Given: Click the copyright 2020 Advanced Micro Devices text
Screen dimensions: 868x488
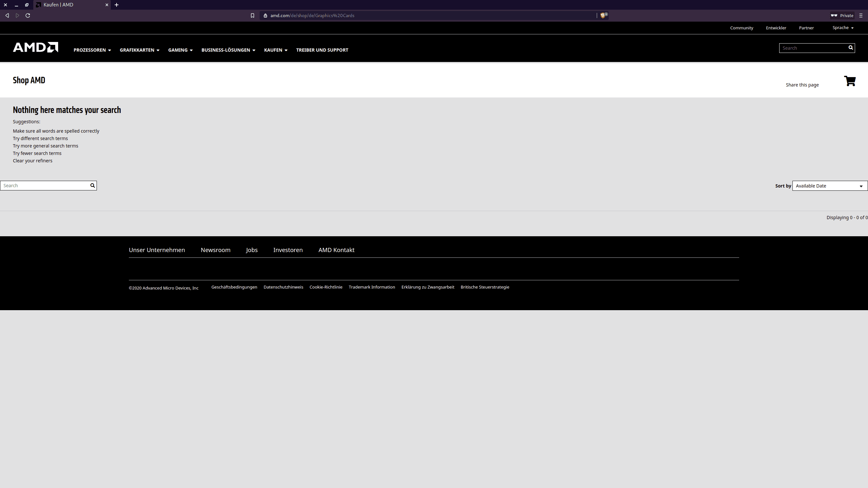Looking at the screenshot, I should (x=163, y=288).
